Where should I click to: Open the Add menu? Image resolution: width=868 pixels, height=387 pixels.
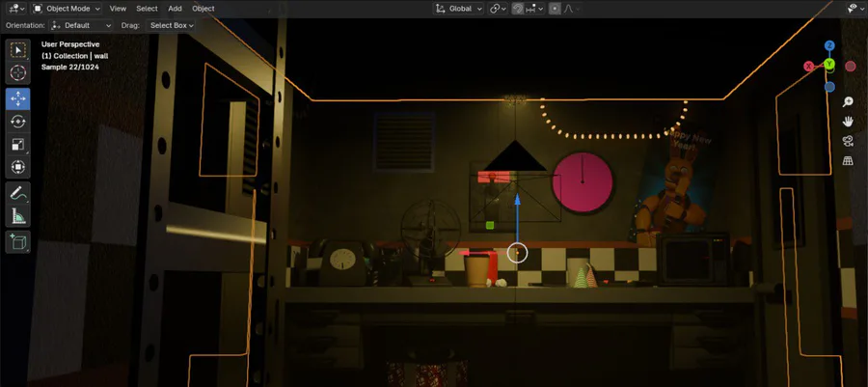(175, 9)
